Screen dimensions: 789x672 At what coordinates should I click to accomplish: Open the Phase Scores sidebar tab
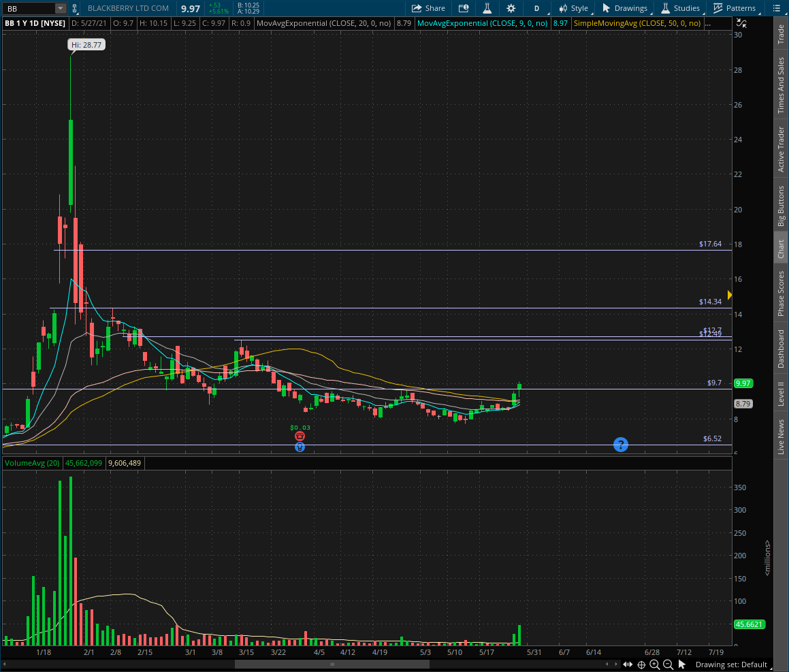[781, 294]
